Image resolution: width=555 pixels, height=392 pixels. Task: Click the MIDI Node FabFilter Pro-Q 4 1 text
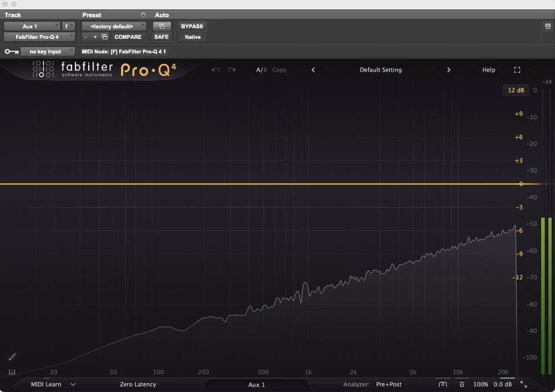click(124, 52)
